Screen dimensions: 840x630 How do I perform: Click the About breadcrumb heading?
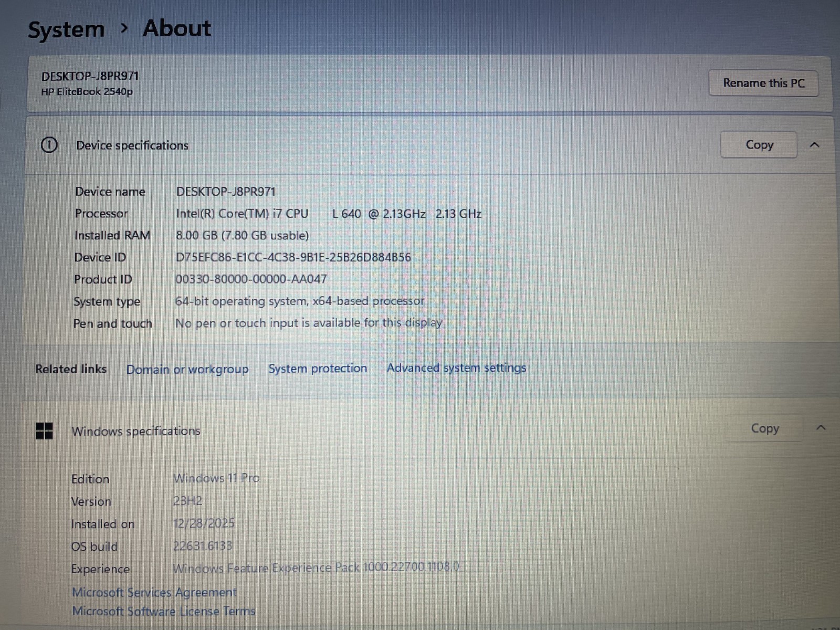pos(177,28)
